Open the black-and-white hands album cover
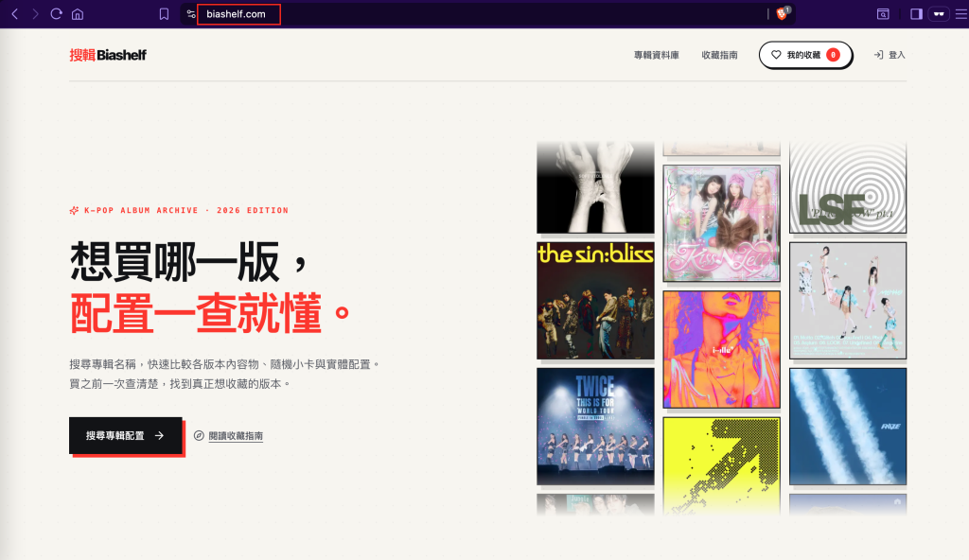This screenshot has height=560, width=969. click(x=595, y=187)
